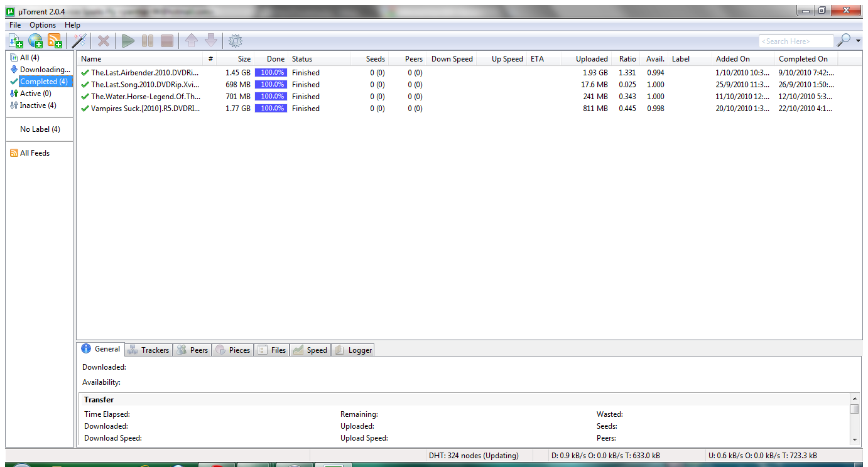868x467 pixels.
Task: Open All Feeds in the sidebar
Action: [x=35, y=153]
